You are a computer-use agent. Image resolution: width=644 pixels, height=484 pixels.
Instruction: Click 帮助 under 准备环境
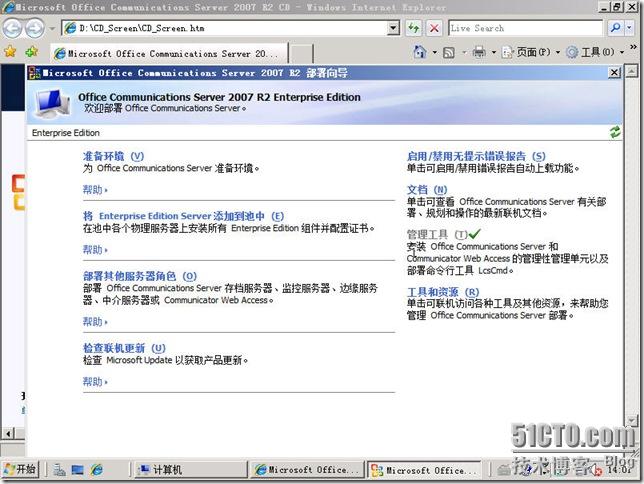pos(95,190)
